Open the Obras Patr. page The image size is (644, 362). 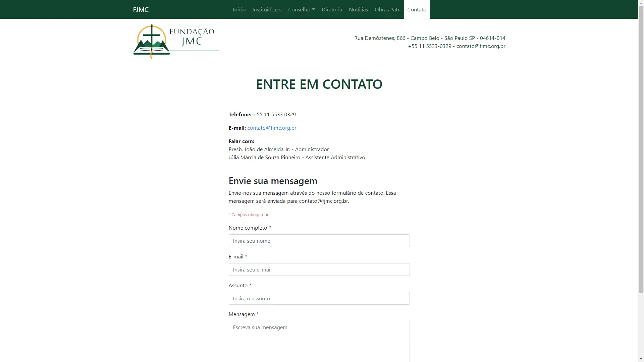[387, 9]
